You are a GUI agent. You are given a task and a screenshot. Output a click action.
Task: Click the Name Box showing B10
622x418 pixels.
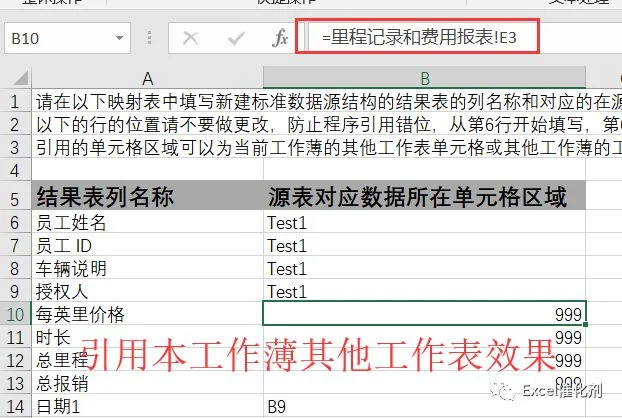pos(67,38)
